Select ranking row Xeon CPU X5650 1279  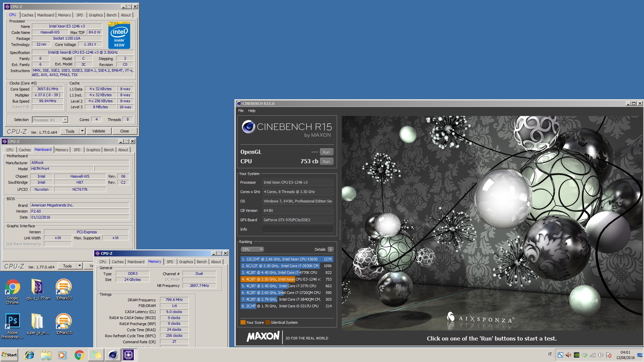tap(286, 259)
